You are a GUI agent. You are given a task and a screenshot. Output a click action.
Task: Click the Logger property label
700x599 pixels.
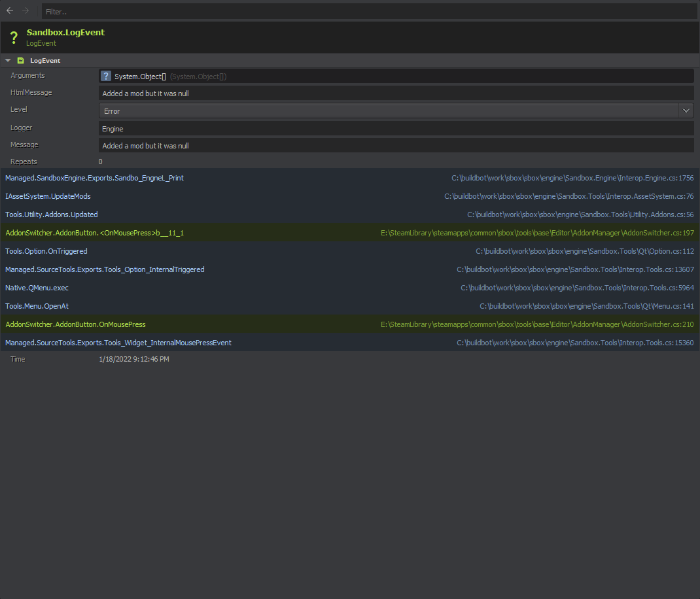(22, 128)
